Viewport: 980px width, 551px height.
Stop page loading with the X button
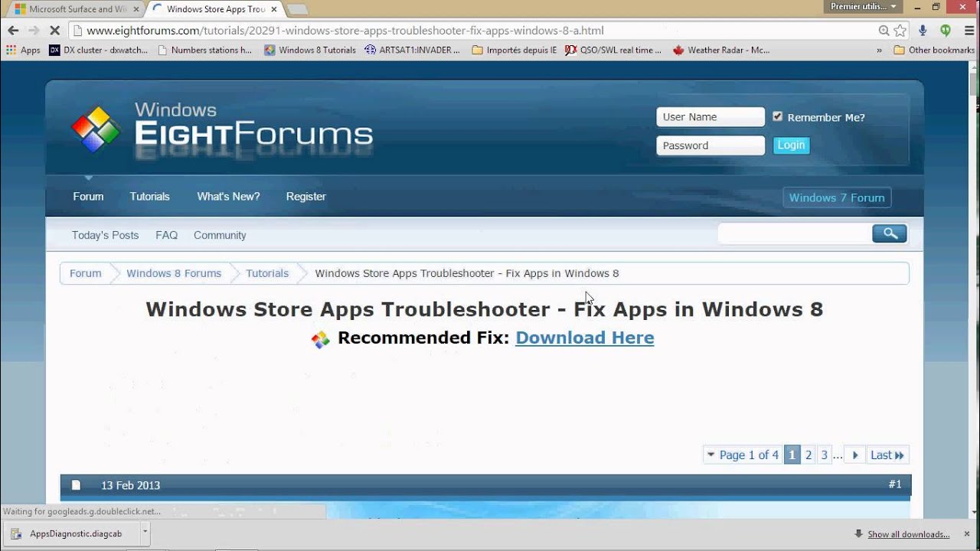click(54, 31)
